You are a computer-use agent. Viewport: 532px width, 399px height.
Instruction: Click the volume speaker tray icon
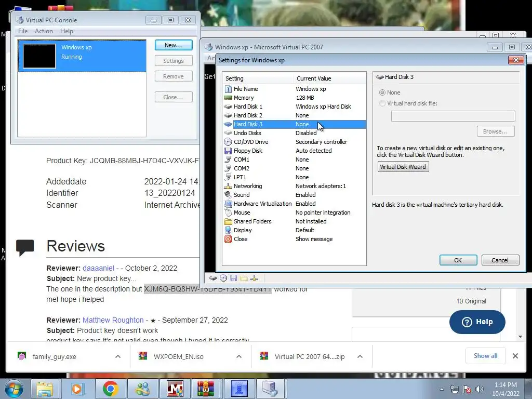pos(480,389)
